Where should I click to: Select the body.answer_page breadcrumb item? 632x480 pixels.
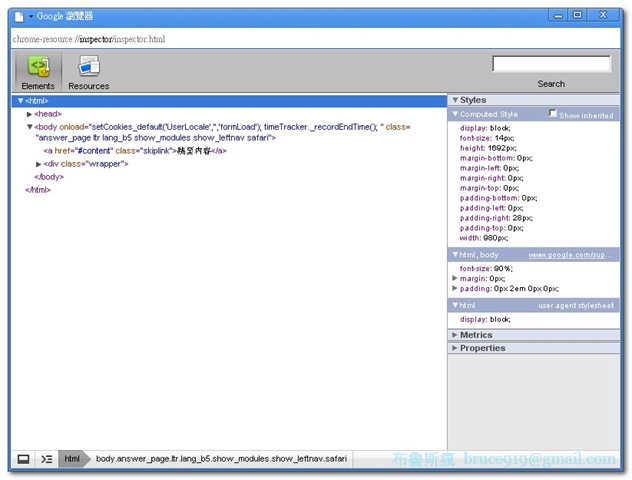(221, 459)
